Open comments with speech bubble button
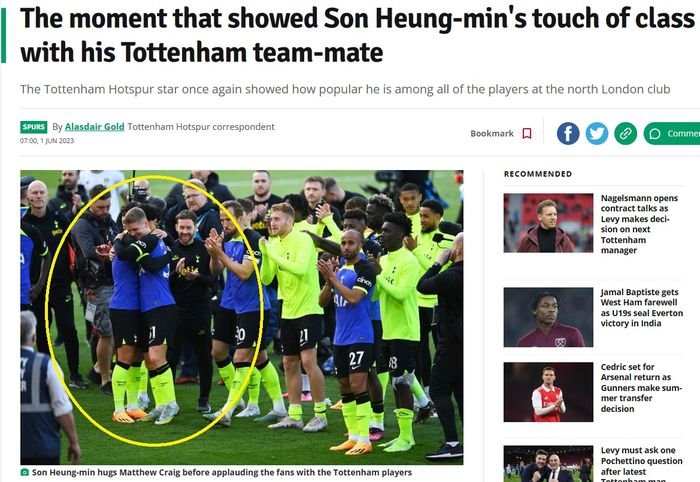Image resolution: width=700 pixels, height=482 pixels. tap(672, 133)
